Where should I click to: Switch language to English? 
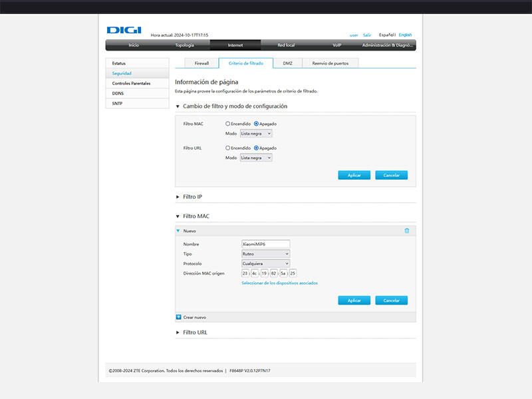click(x=405, y=35)
